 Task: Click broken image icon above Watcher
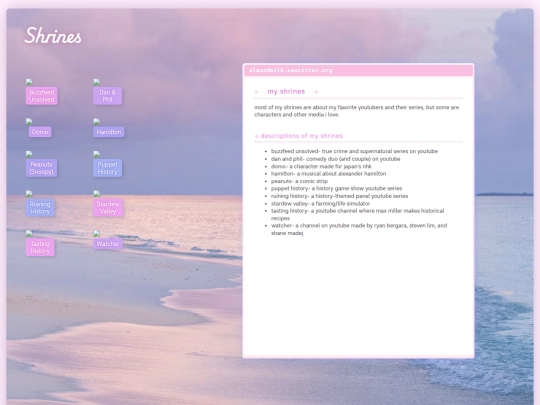[x=96, y=233]
